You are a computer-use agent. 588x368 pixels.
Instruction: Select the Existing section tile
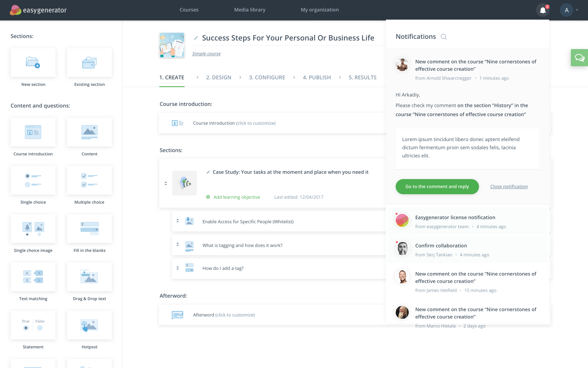pyautogui.click(x=89, y=63)
